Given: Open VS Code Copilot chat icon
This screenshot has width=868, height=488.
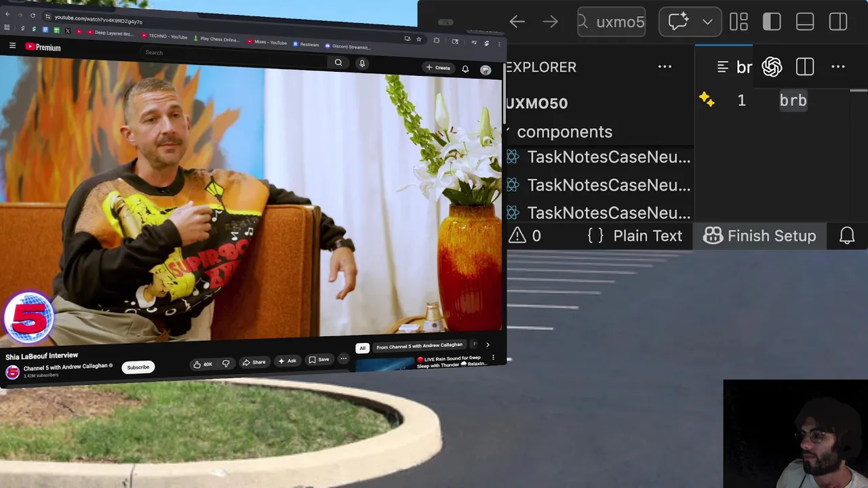Looking at the screenshot, I should (678, 22).
